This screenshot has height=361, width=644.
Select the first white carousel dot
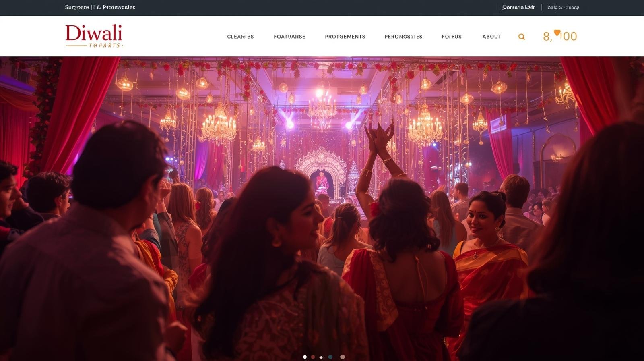coord(305,357)
